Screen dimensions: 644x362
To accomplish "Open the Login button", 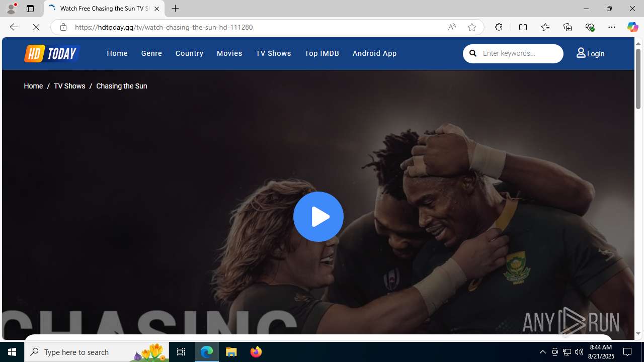I will 590,53.
